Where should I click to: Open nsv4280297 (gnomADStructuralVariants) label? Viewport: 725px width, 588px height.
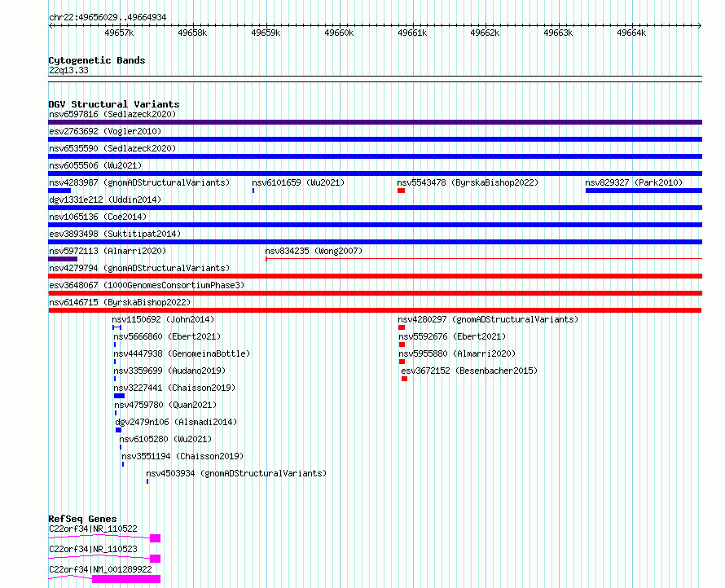click(488, 319)
